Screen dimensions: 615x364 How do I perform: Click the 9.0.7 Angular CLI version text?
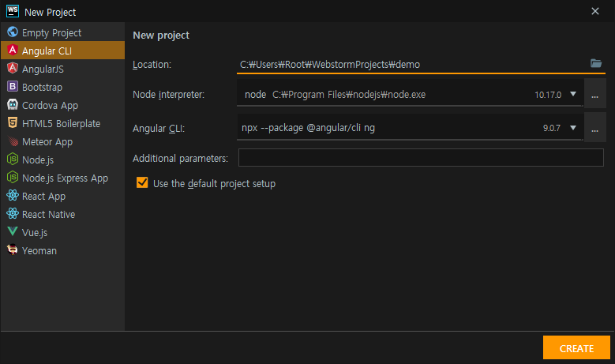click(552, 128)
